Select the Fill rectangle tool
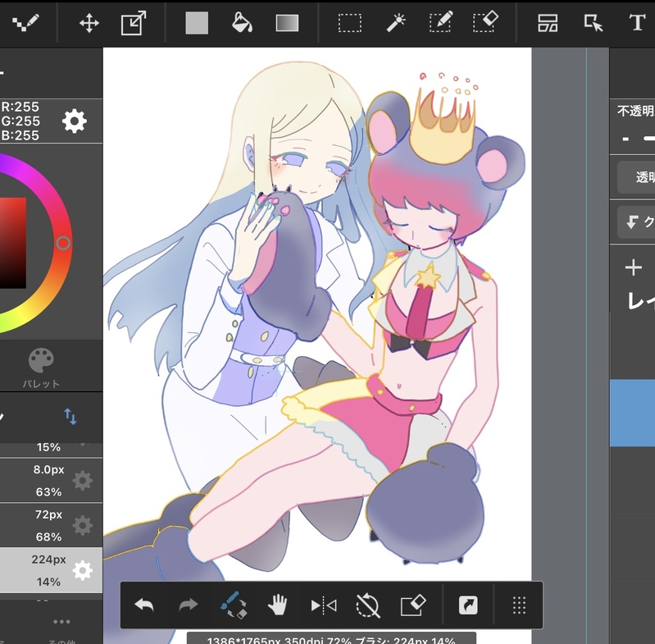The image size is (655, 644). [197, 23]
